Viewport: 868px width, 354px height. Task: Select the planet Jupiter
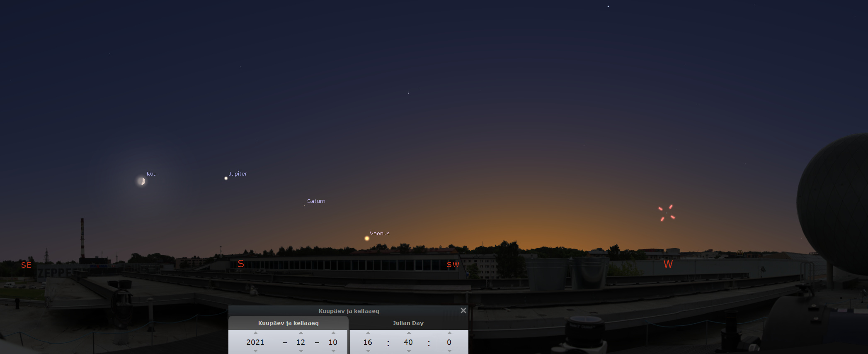tap(226, 178)
